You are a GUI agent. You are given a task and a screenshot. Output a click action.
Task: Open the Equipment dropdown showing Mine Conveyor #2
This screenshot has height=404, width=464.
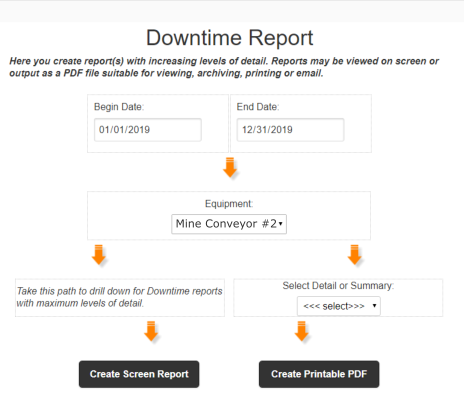click(229, 224)
